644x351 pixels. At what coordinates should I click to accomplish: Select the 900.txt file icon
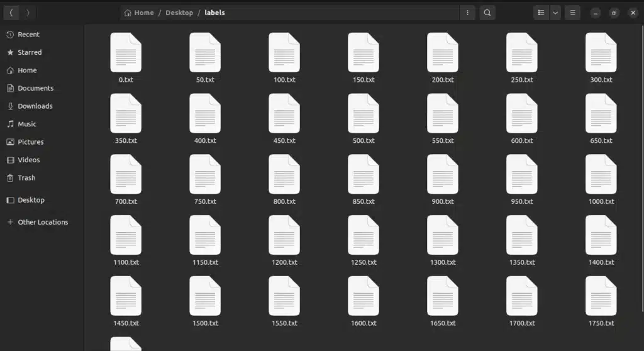pyautogui.click(x=443, y=174)
